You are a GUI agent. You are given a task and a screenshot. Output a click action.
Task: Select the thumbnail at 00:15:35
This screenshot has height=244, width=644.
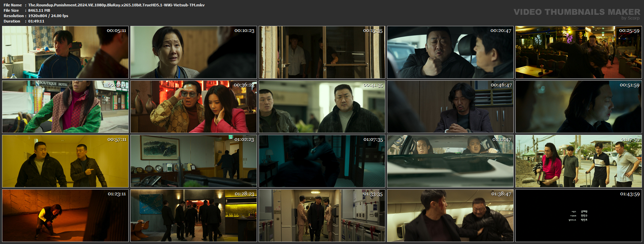[322, 52]
